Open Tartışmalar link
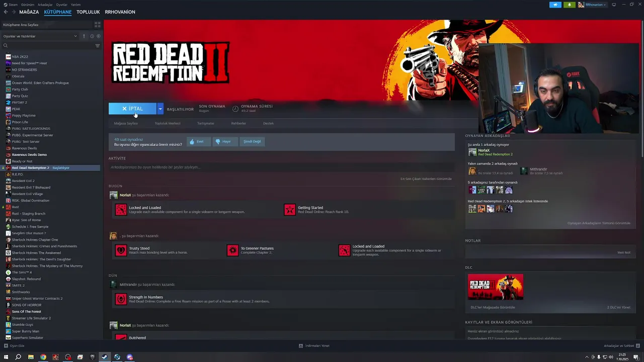The image size is (644, 362). (x=206, y=123)
